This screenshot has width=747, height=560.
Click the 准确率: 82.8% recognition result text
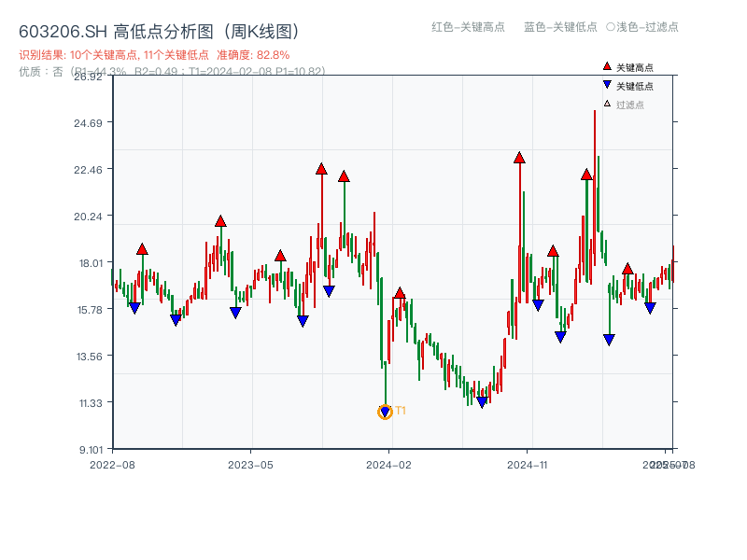[x=256, y=54]
